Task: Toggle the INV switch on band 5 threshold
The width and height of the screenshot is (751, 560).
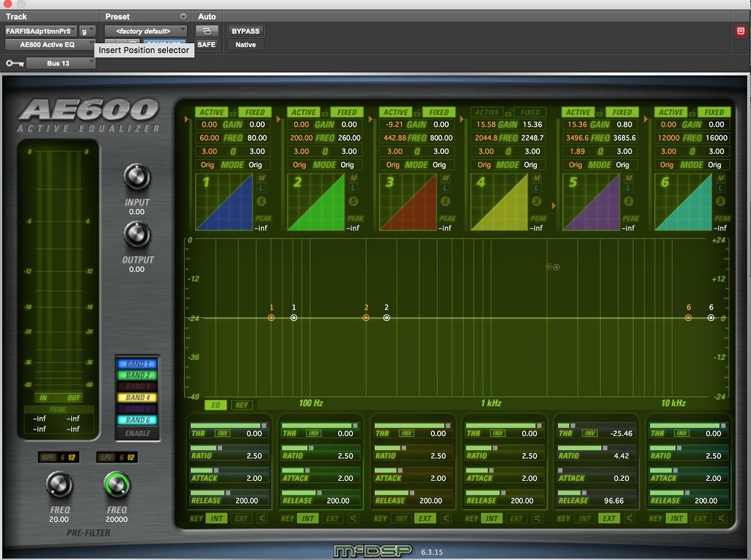Action: (x=590, y=433)
